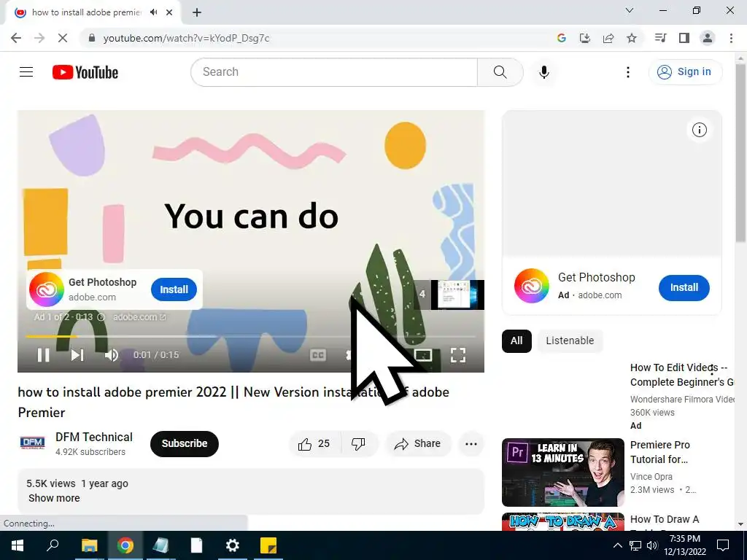Image resolution: width=747 pixels, height=560 pixels.
Task: Open the YouTube hamburger guide menu
Action: coord(26,72)
